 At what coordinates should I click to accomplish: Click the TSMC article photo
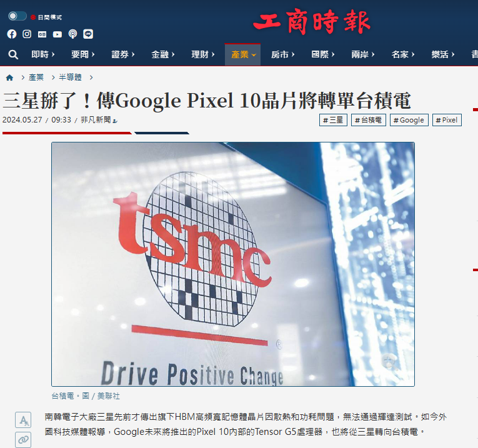[233, 264]
